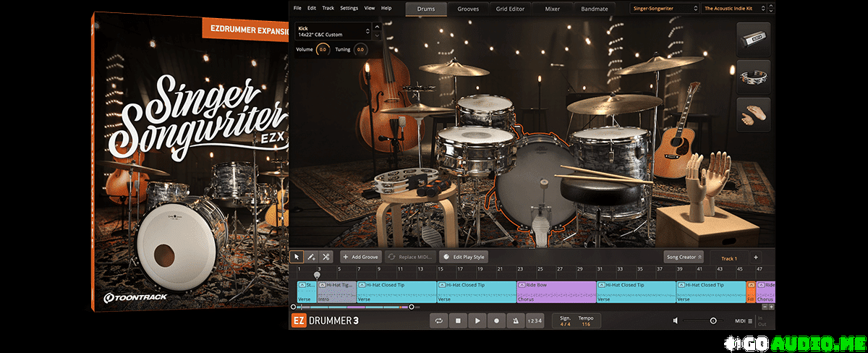Select the scissors cut tool
868x353 pixels.
point(325,257)
